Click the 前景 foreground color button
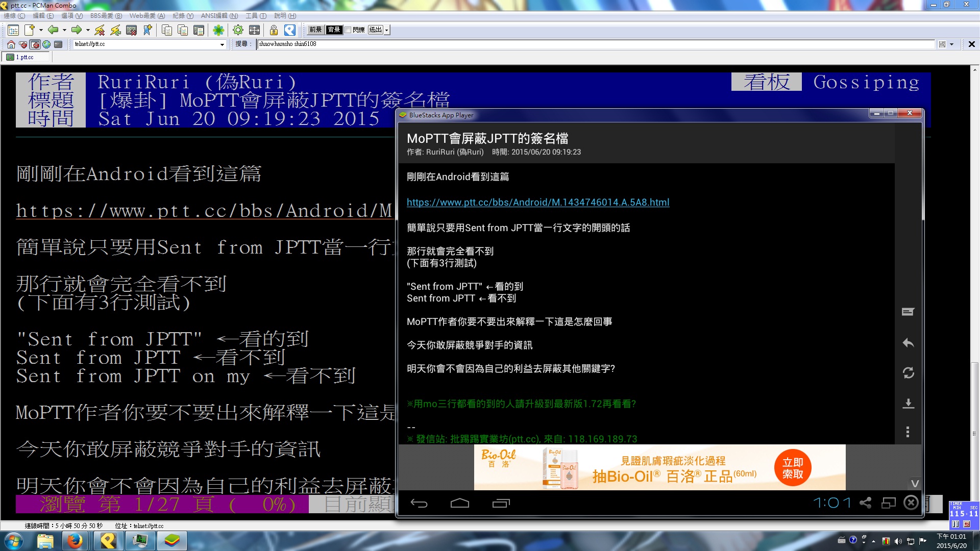 [x=315, y=30]
